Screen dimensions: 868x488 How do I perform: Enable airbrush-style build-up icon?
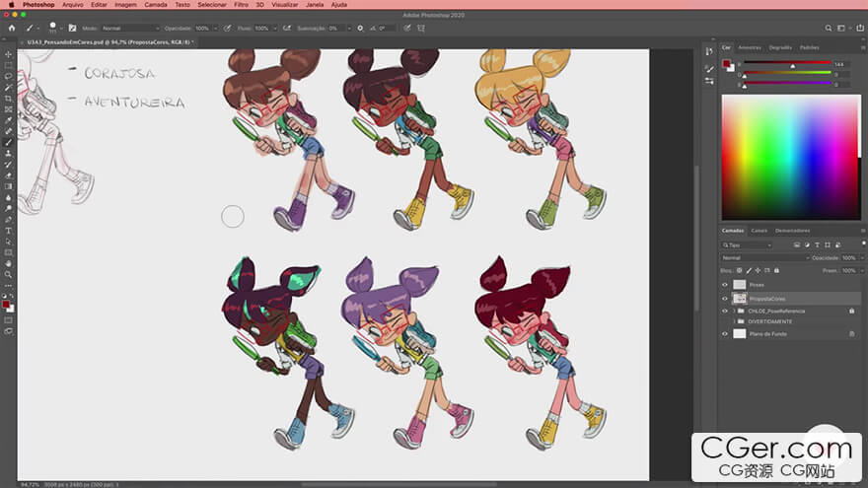[287, 29]
